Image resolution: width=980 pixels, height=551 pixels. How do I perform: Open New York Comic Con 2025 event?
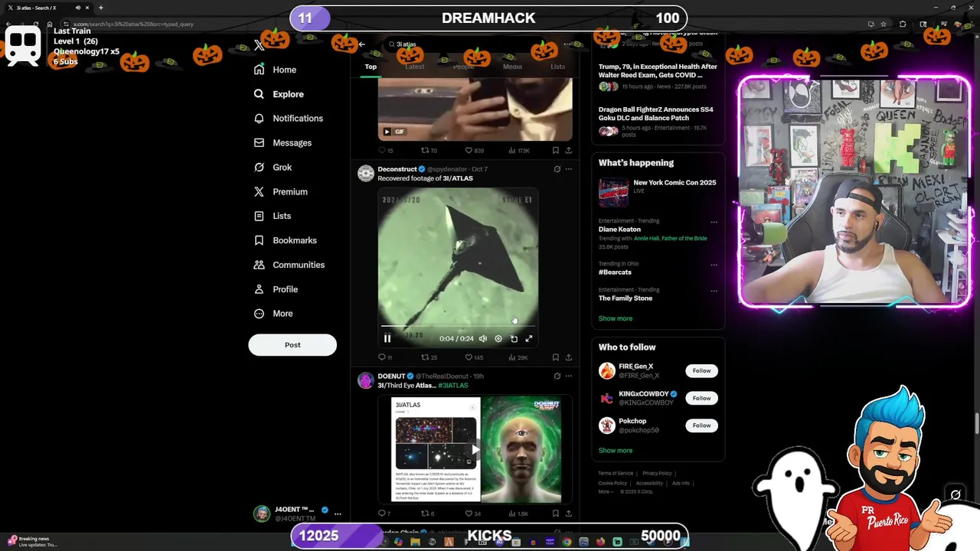coord(658,192)
